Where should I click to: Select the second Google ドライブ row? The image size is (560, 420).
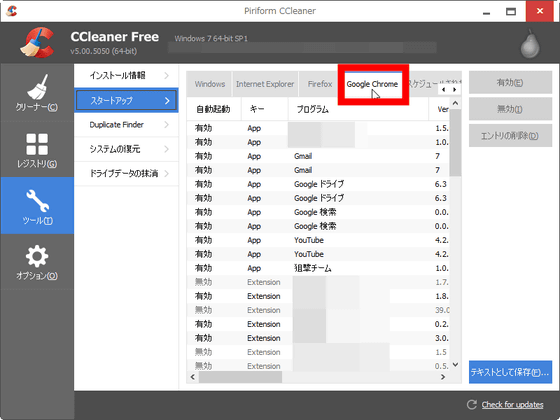[318, 198]
